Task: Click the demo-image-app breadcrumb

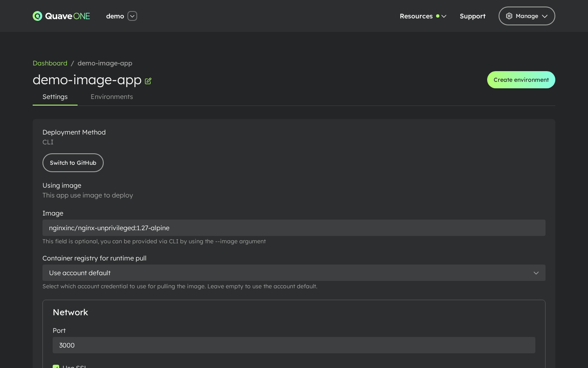Action: pos(105,63)
